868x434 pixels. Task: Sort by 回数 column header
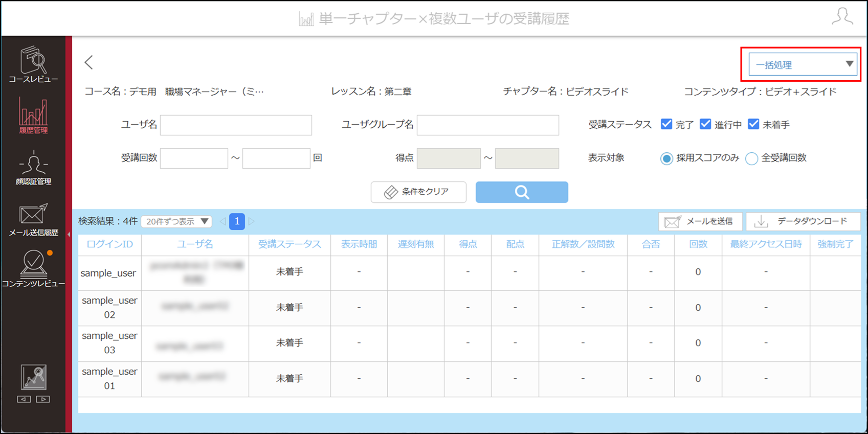(698, 244)
